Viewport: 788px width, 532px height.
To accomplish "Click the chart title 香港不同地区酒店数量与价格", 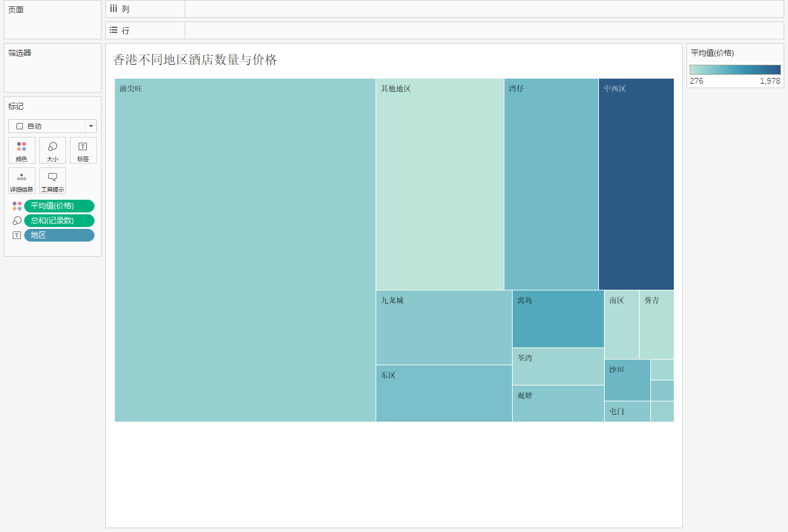I will click(x=195, y=60).
